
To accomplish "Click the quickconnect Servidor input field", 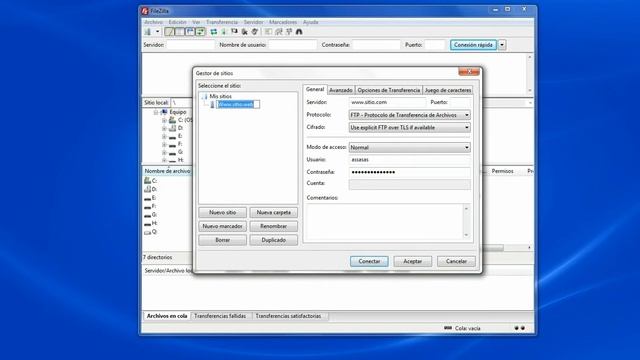I will [190, 45].
